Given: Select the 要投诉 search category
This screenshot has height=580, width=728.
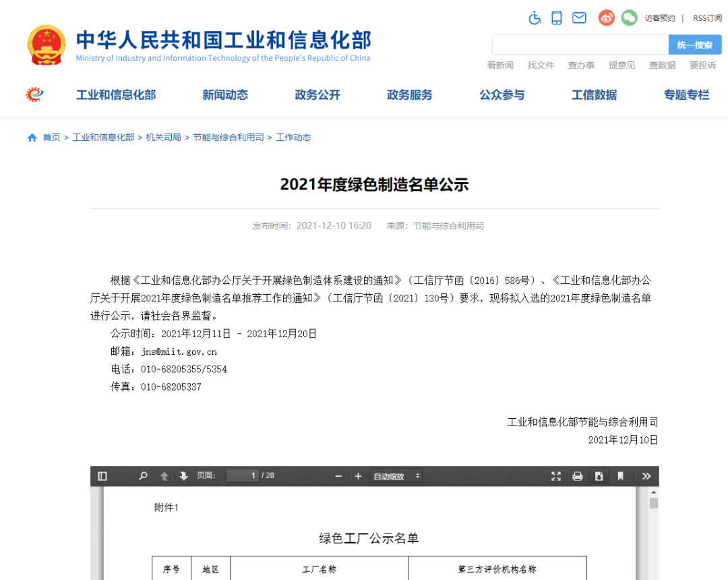Looking at the screenshot, I should click(x=703, y=65).
